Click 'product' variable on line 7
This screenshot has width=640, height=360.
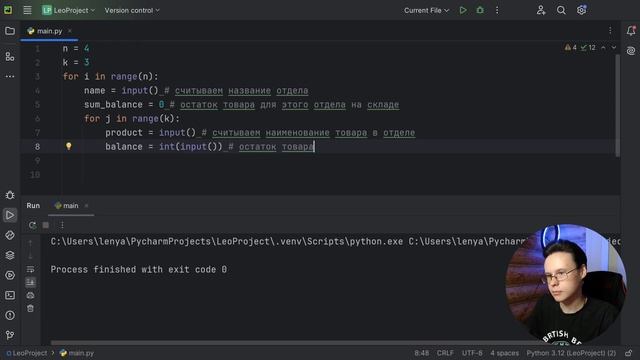124,133
